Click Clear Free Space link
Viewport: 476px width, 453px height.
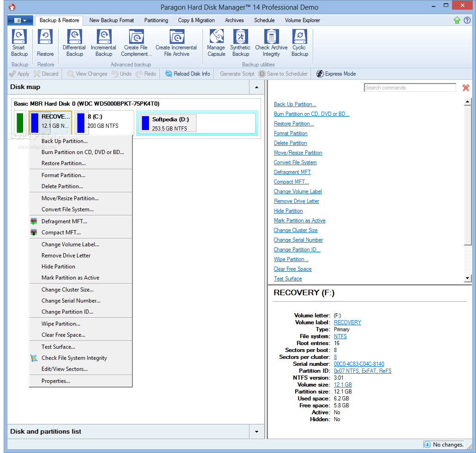pyautogui.click(x=292, y=269)
